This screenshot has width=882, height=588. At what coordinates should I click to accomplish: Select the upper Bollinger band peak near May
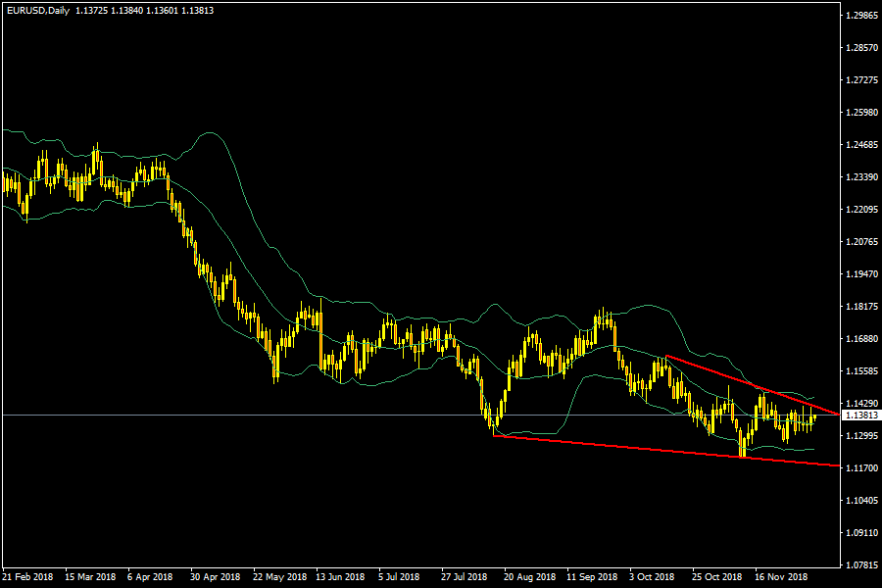click(x=208, y=133)
